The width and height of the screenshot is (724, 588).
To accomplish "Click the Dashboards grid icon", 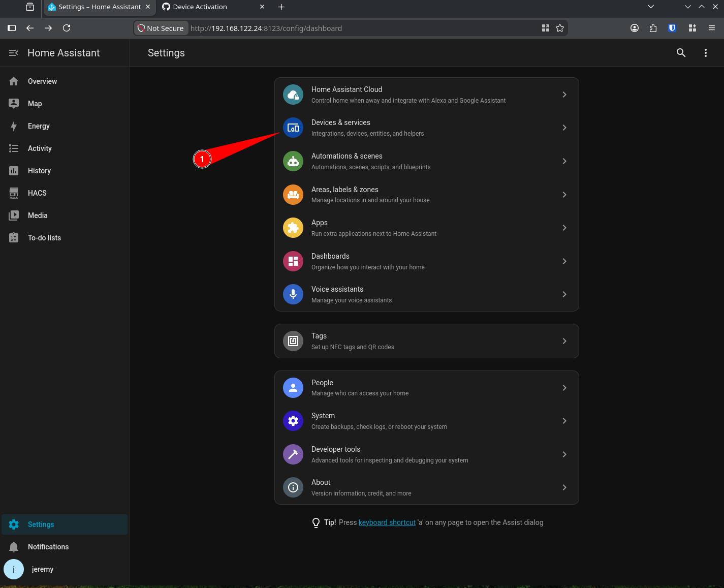I will pyautogui.click(x=293, y=261).
